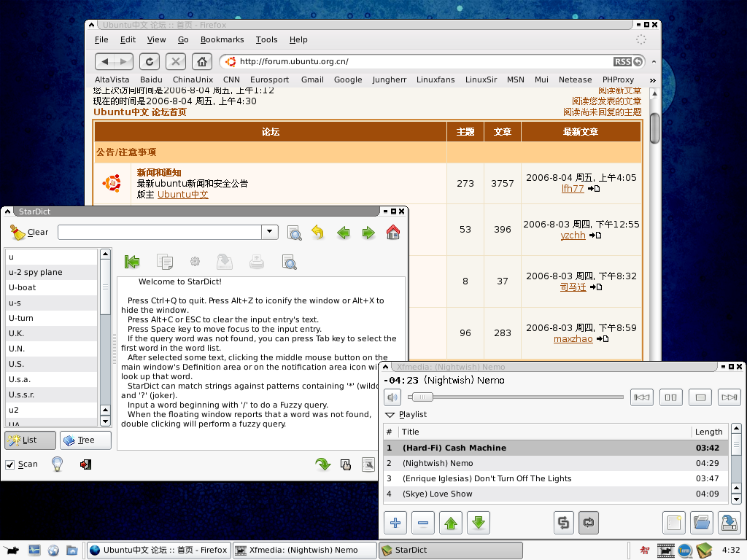Image resolution: width=747 pixels, height=560 pixels.
Task: Go to previous word with StarDict left green arrow
Action: coord(343,233)
